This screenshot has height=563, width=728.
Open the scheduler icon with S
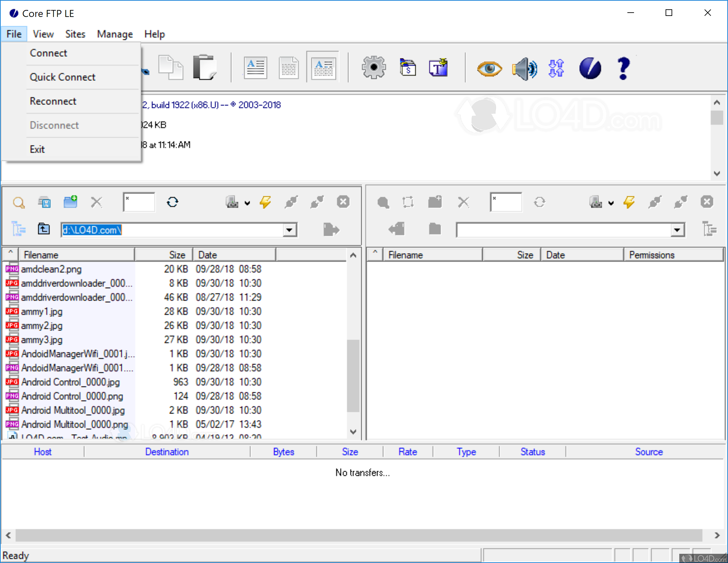[407, 67]
